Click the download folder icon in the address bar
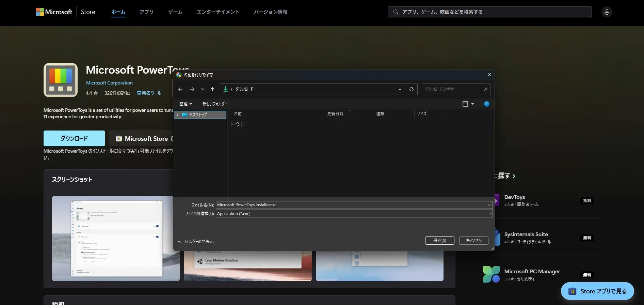This screenshot has height=305, width=644. (226, 89)
